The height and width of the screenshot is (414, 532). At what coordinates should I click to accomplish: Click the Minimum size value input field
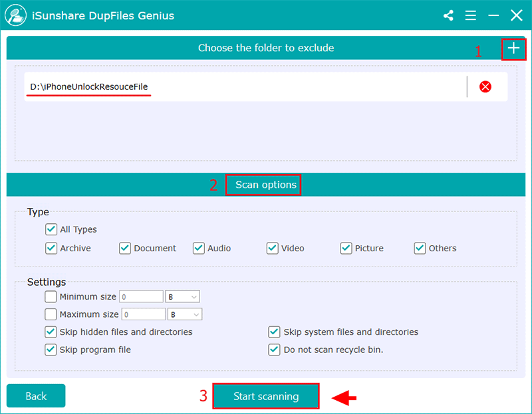pyautogui.click(x=141, y=296)
